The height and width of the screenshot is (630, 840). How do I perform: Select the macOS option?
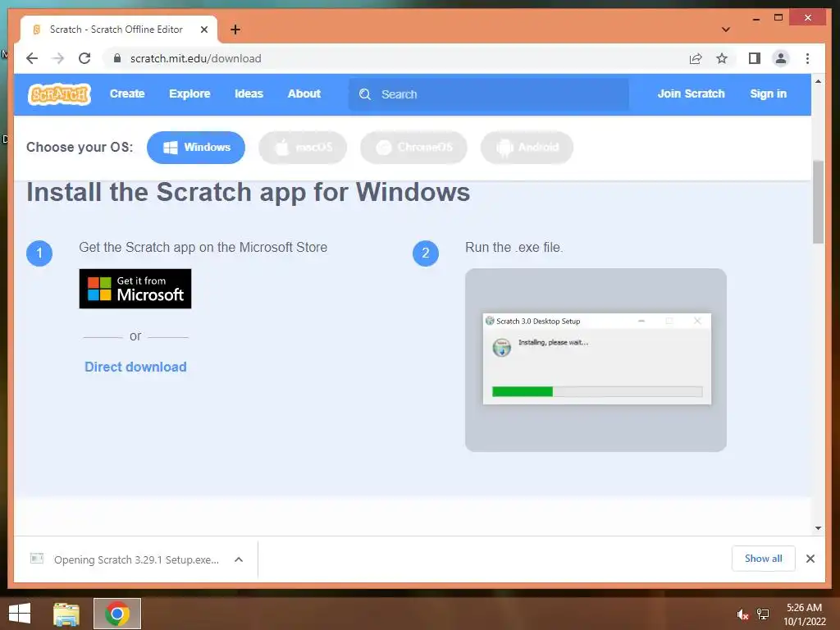tap(303, 148)
